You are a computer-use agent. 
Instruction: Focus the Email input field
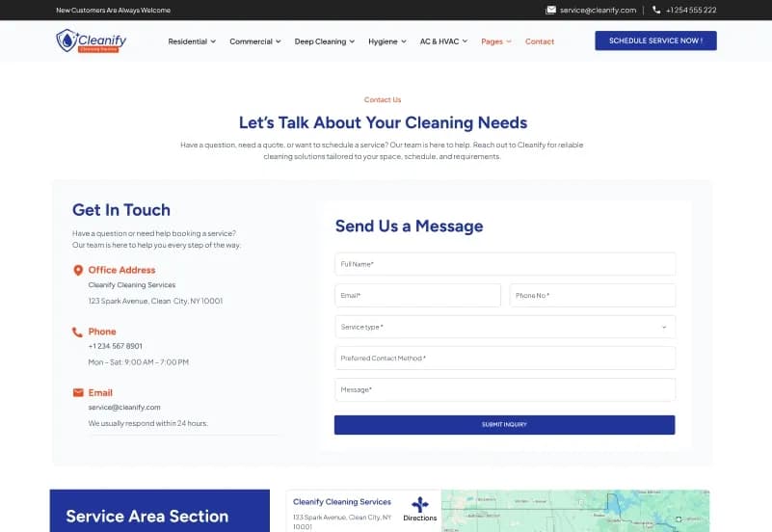coord(418,295)
